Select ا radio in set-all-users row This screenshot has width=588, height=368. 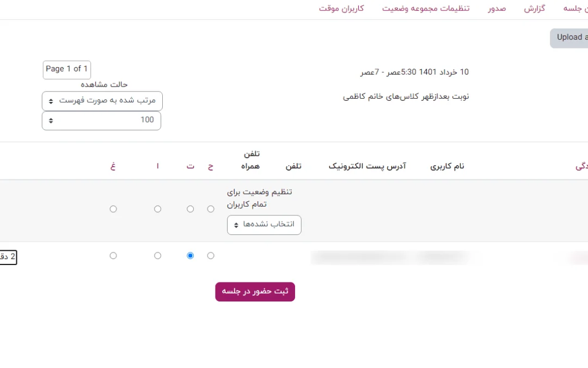157,209
